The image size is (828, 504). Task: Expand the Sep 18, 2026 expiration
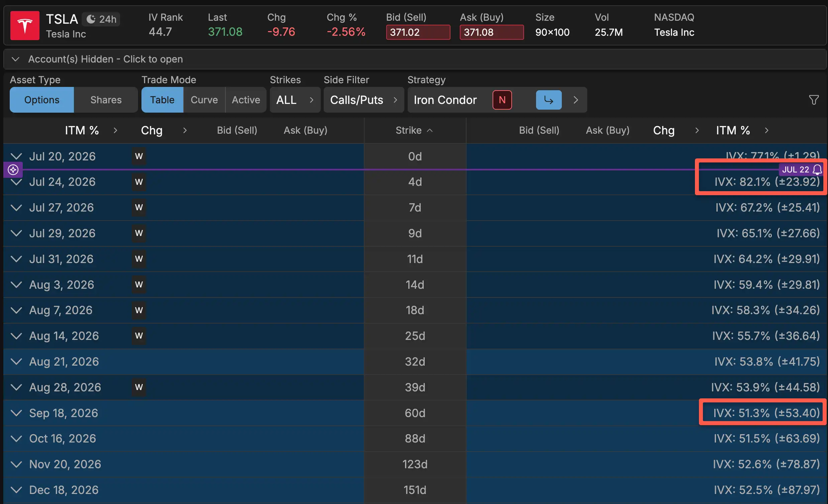[x=16, y=413]
